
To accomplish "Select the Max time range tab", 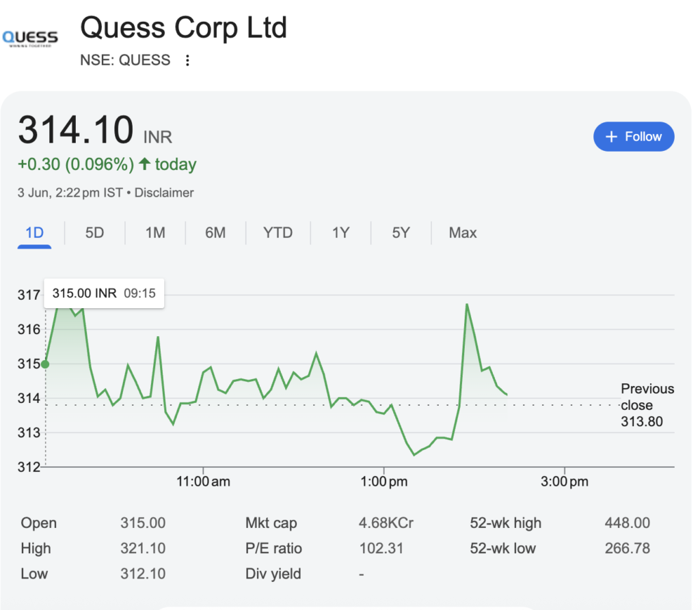I will (463, 233).
